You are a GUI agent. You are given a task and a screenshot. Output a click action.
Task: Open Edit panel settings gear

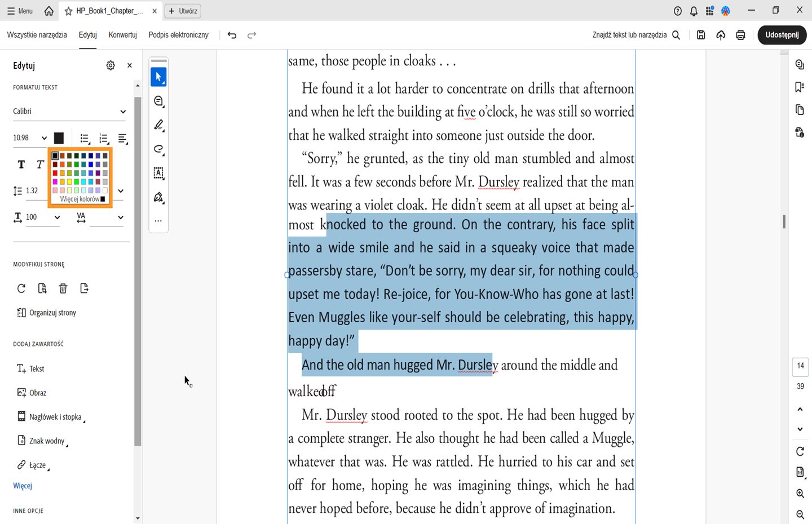[x=111, y=65]
